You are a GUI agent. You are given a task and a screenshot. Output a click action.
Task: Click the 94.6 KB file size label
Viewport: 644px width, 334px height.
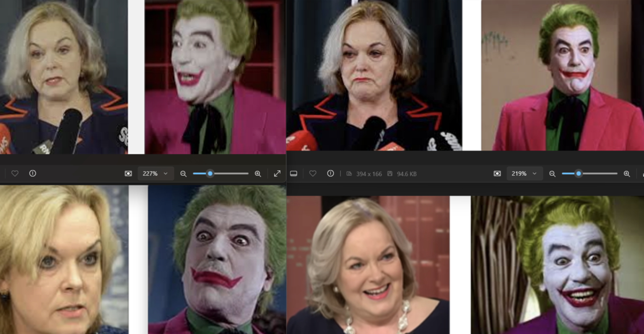pos(406,174)
